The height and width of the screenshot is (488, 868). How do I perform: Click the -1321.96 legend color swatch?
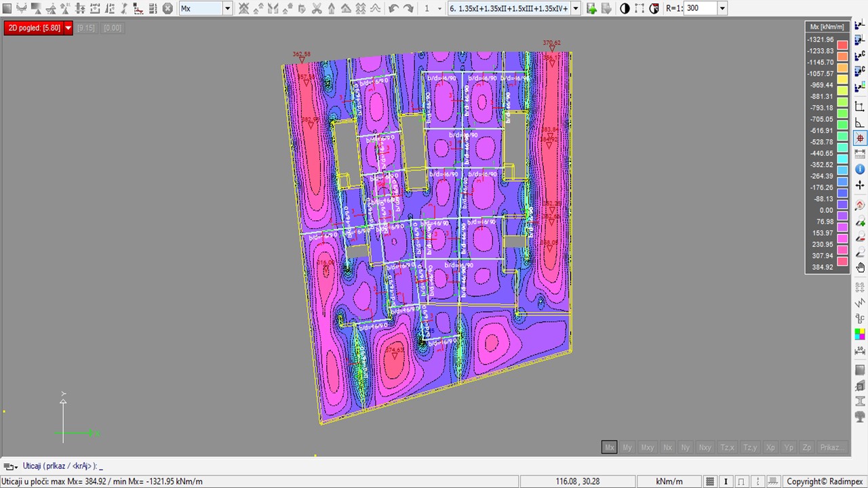tap(842, 45)
